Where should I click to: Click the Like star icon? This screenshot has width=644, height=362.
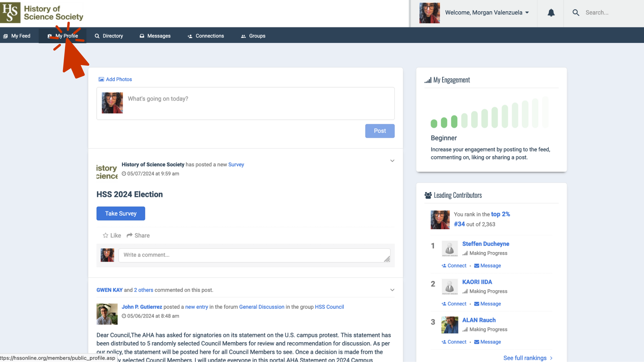(x=105, y=235)
